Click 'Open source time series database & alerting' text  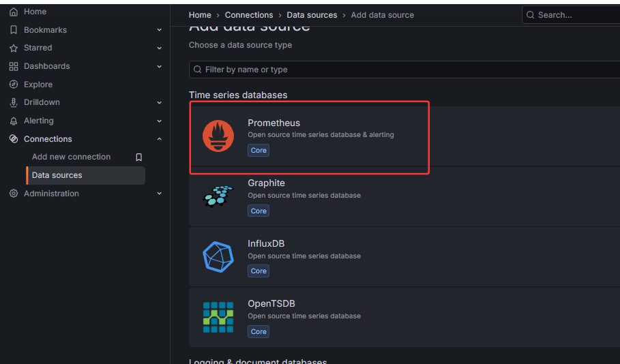click(x=321, y=135)
